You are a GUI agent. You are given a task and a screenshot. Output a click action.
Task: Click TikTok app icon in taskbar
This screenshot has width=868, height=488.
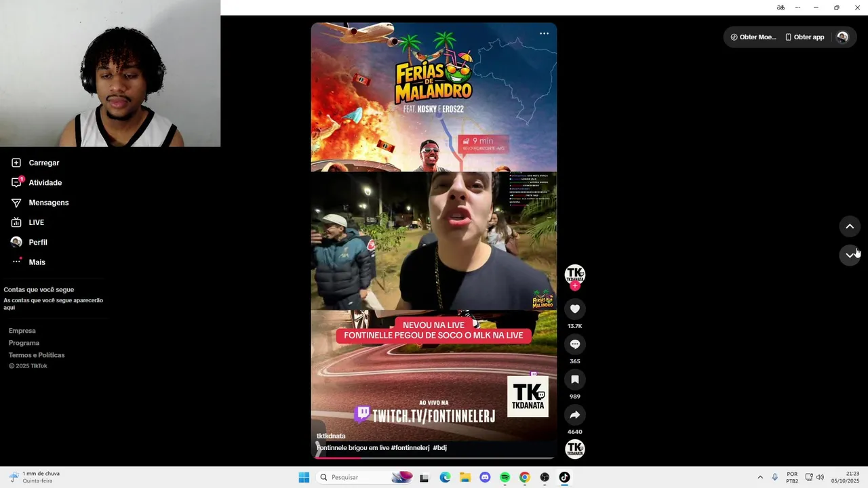(564, 477)
